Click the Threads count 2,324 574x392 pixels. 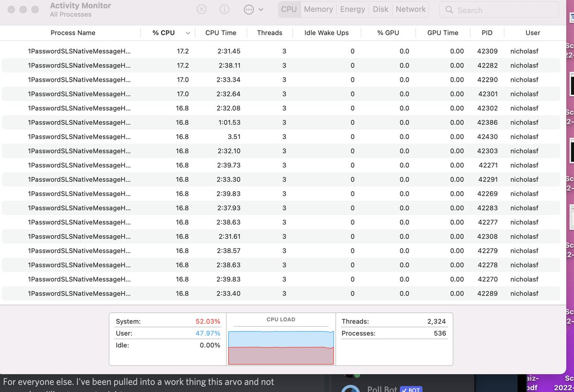coord(436,322)
